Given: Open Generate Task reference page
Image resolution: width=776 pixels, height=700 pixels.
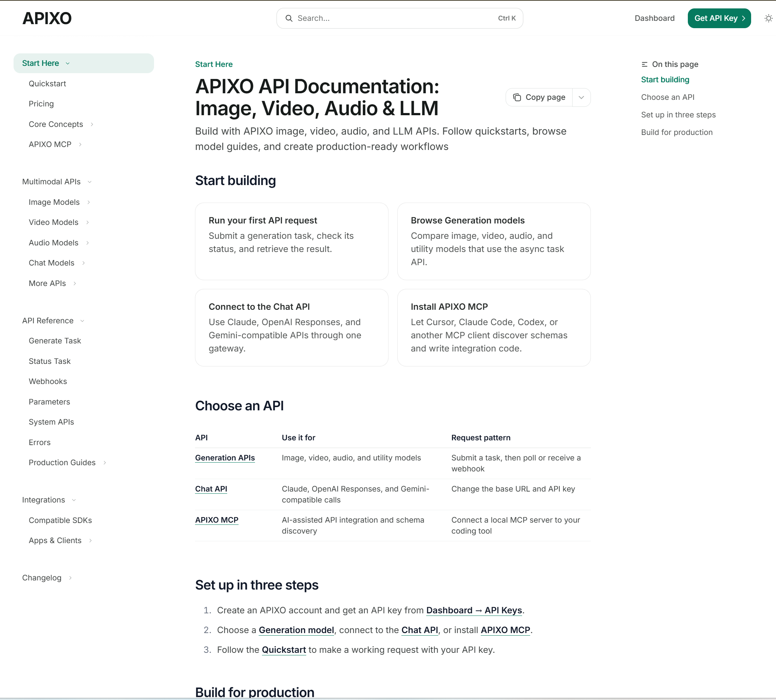Looking at the screenshot, I should point(55,341).
